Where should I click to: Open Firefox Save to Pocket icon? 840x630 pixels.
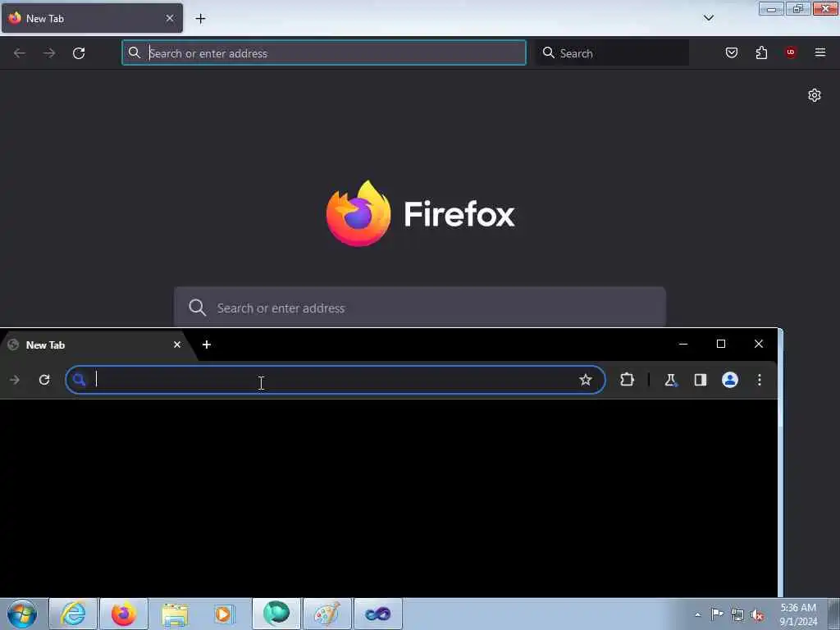coord(732,52)
